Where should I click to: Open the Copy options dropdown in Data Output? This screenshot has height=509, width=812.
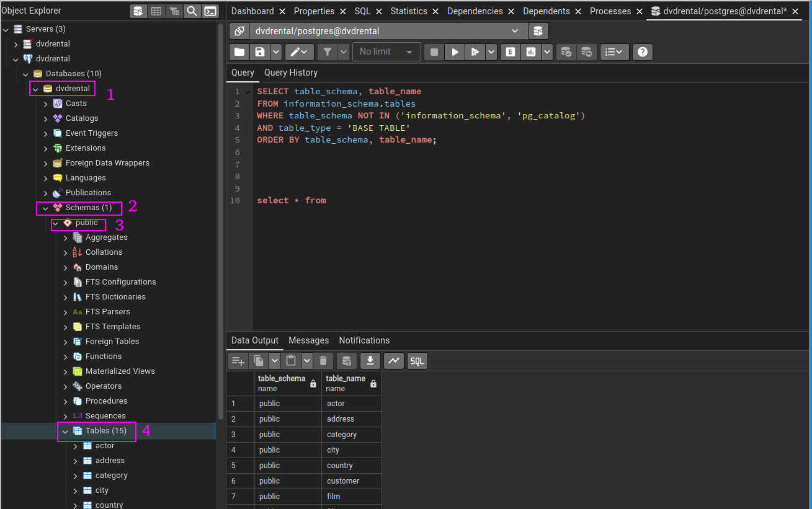tap(274, 361)
